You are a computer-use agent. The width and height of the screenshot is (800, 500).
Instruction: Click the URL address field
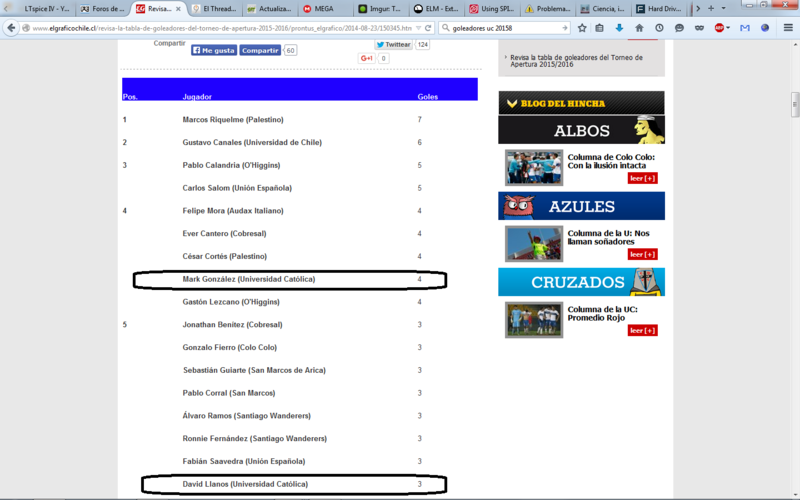pyautogui.click(x=222, y=28)
